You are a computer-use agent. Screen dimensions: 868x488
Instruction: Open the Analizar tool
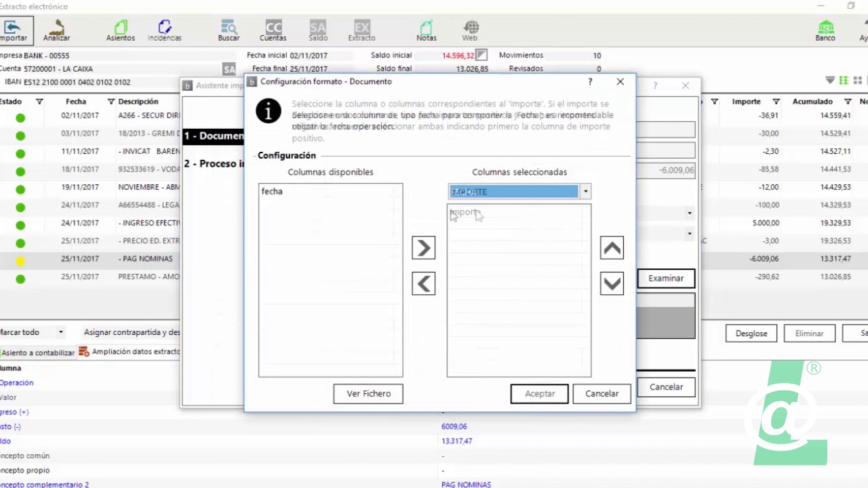pyautogui.click(x=57, y=30)
